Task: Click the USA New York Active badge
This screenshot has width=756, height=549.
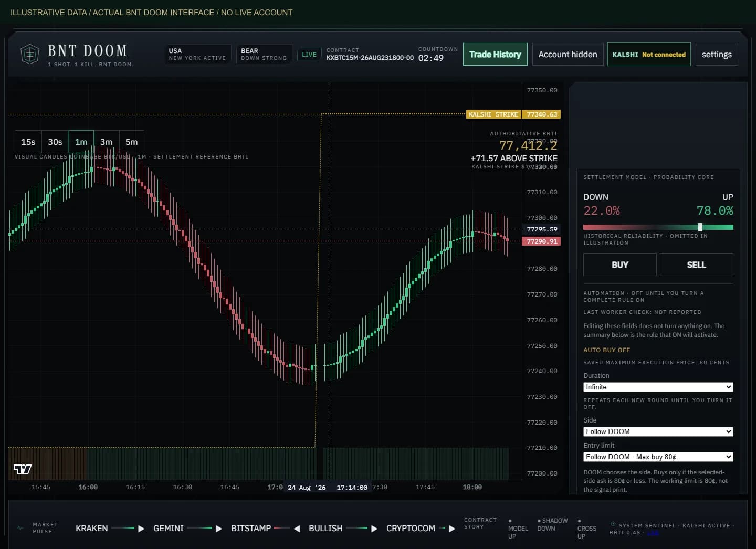Action: tap(197, 54)
